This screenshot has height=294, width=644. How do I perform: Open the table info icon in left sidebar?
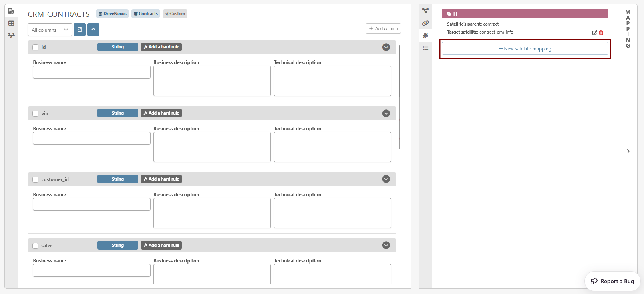[x=11, y=11]
